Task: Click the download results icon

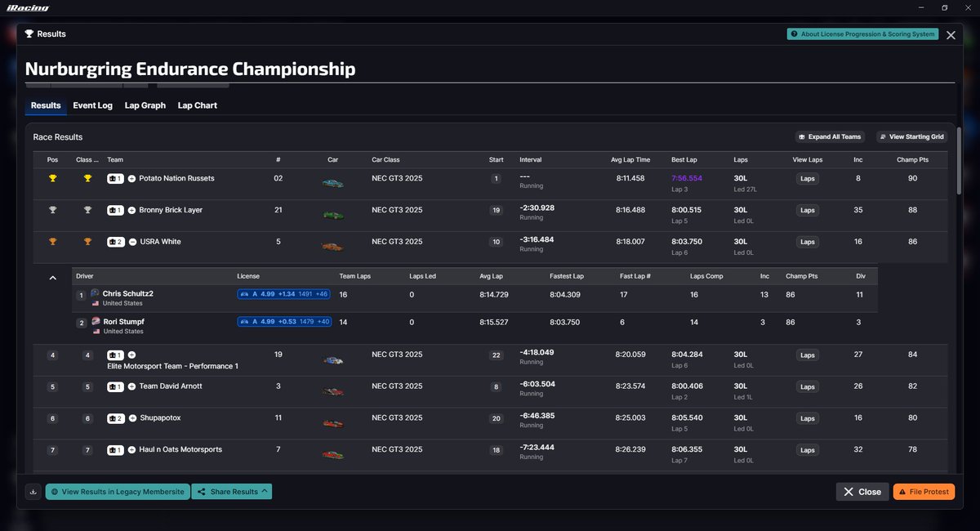Action: pos(33,492)
